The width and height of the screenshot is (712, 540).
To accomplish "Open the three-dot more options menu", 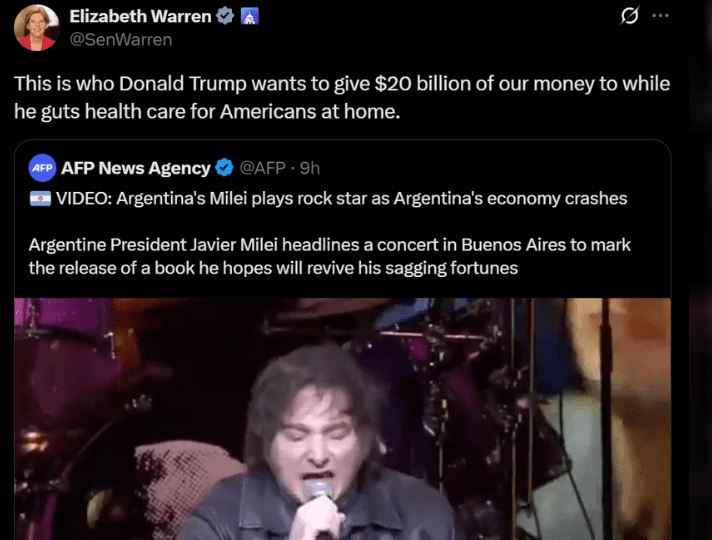I will coord(660,15).
